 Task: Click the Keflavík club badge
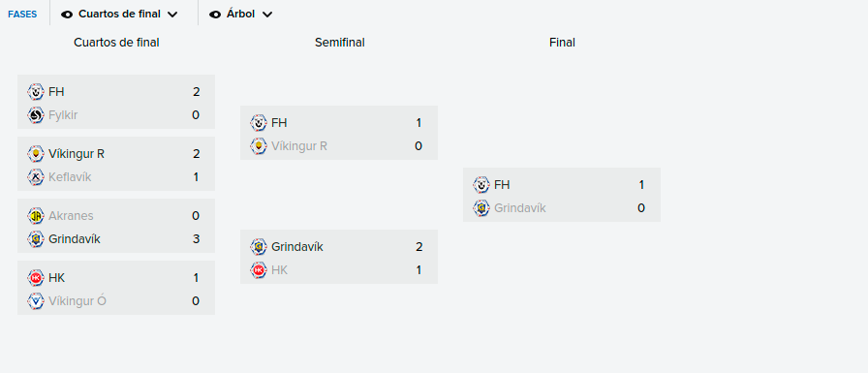pyautogui.click(x=36, y=177)
